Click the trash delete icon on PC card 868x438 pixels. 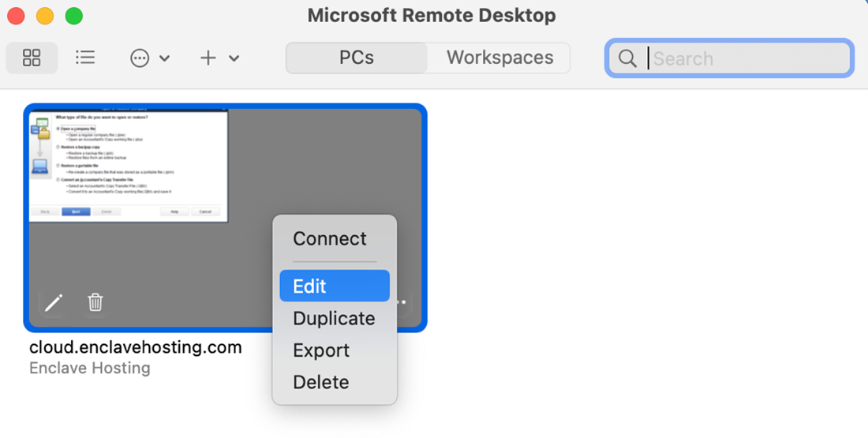(x=95, y=302)
